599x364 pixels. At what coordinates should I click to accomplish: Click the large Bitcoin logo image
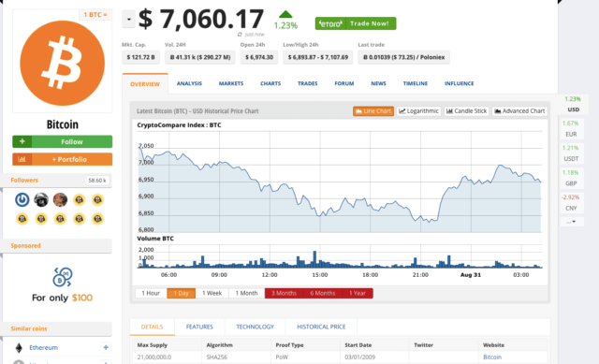pos(63,63)
